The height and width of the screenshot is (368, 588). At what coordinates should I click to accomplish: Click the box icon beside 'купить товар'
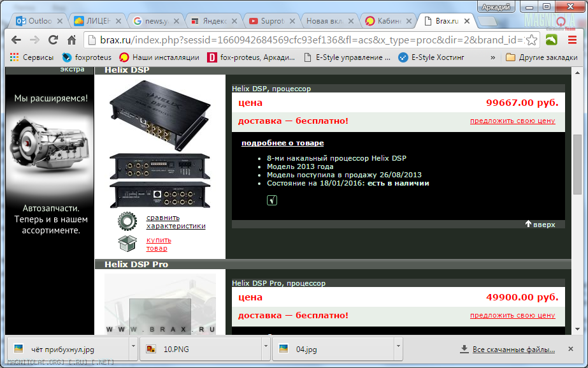click(127, 244)
